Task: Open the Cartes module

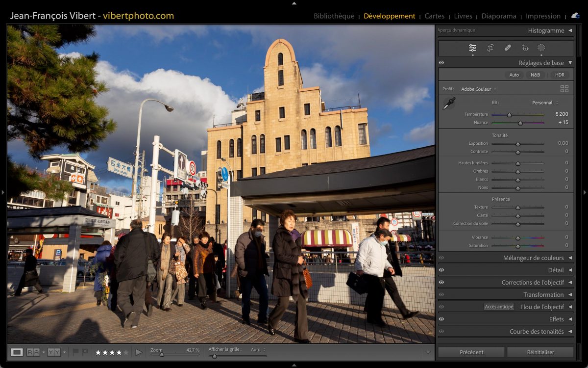Action: click(x=434, y=16)
